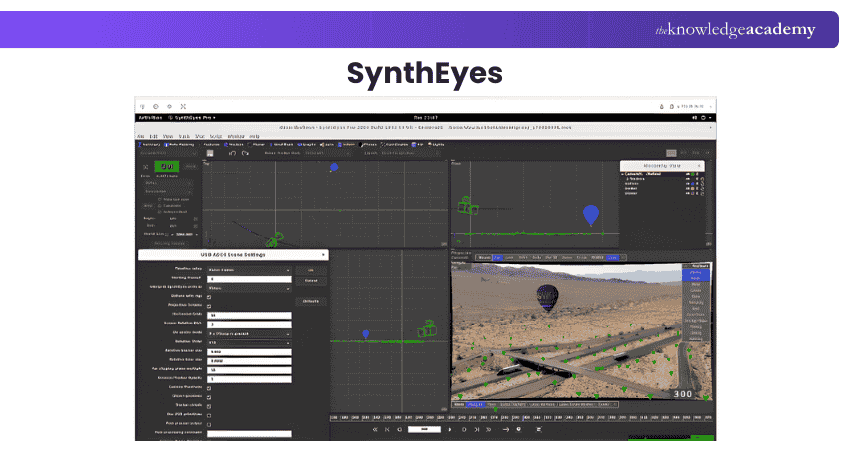Click the World size value field

(183, 234)
